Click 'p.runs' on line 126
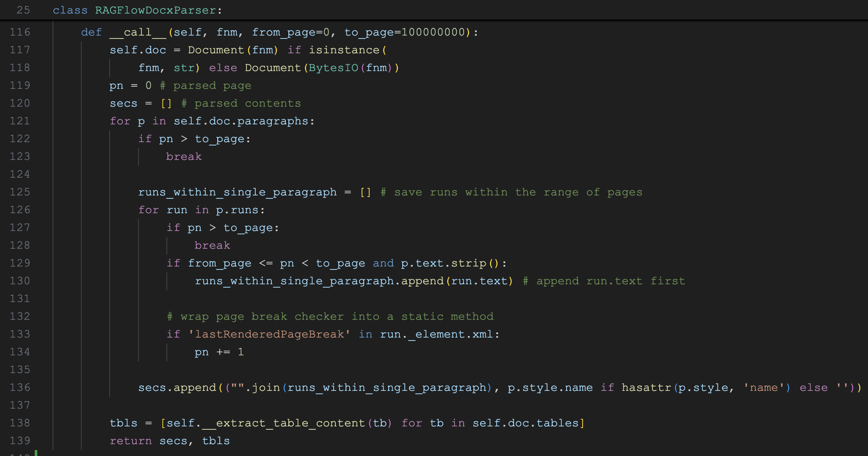 click(x=238, y=210)
